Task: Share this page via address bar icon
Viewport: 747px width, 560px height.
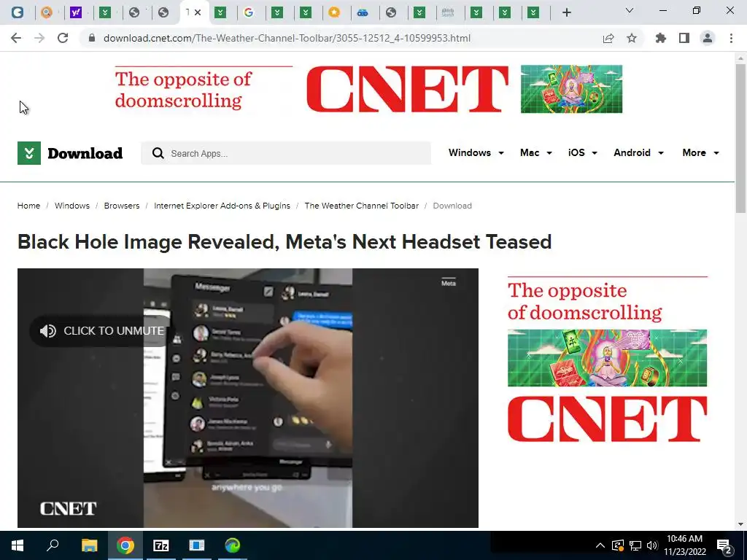Action: 608,38
